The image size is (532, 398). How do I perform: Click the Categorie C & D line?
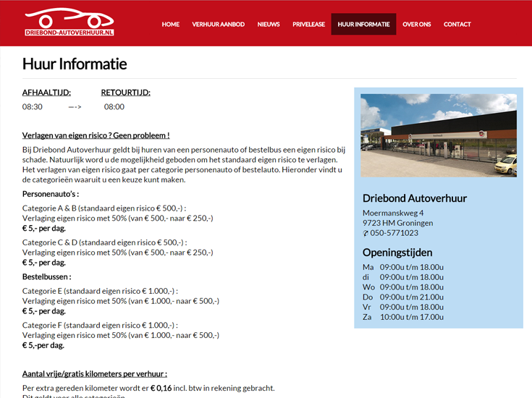click(x=104, y=242)
